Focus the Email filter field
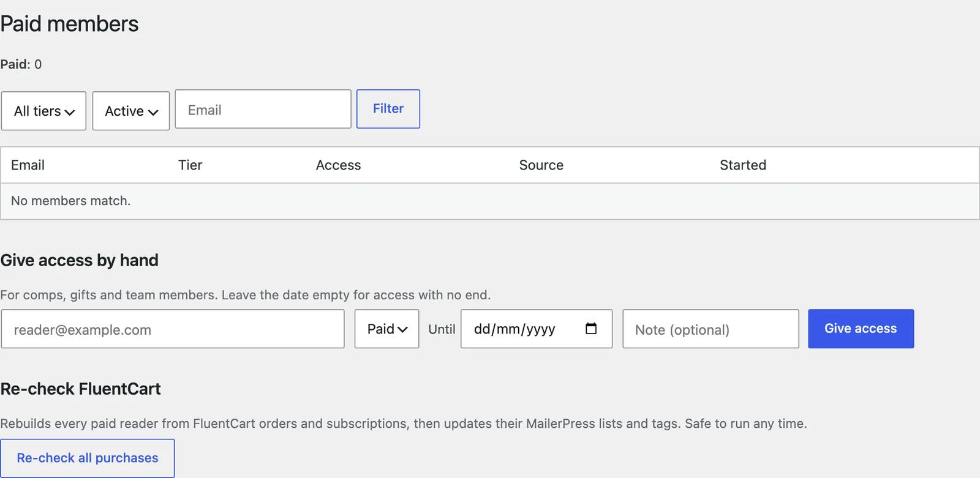This screenshot has width=980, height=478. [x=263, y=109]
